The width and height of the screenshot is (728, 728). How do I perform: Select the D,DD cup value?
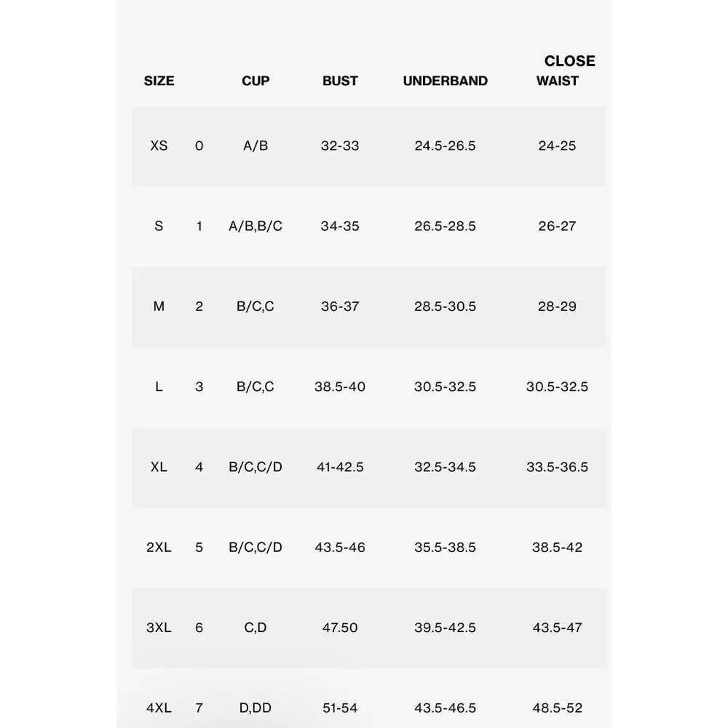click(x=256, y=708)
